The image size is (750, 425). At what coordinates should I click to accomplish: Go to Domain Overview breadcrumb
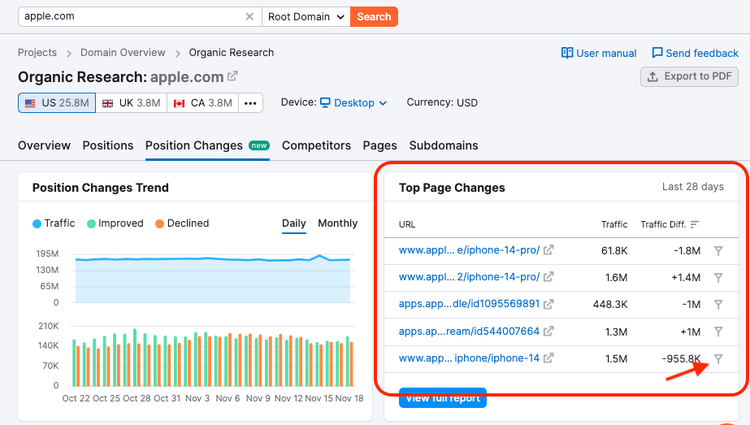tap(122, 53)
